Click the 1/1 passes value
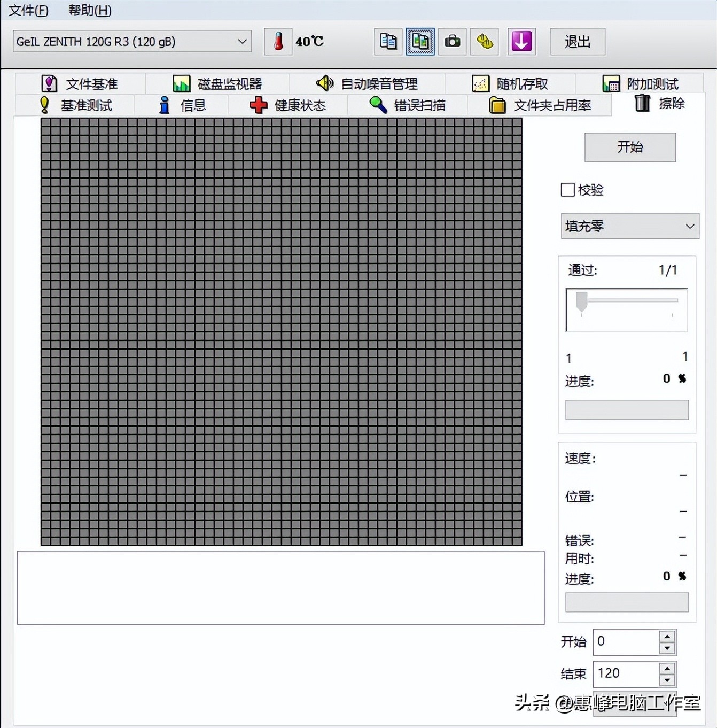 click(668, 270)
